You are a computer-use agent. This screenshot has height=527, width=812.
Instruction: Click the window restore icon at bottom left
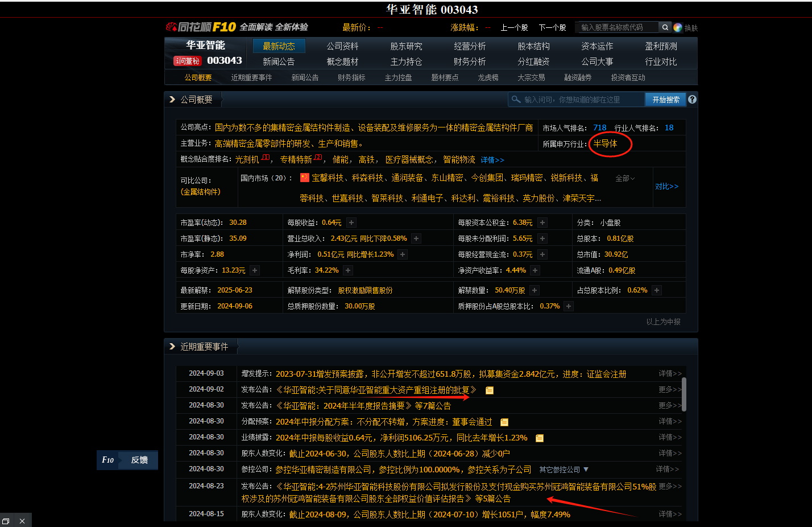click(x=6, y=521)
